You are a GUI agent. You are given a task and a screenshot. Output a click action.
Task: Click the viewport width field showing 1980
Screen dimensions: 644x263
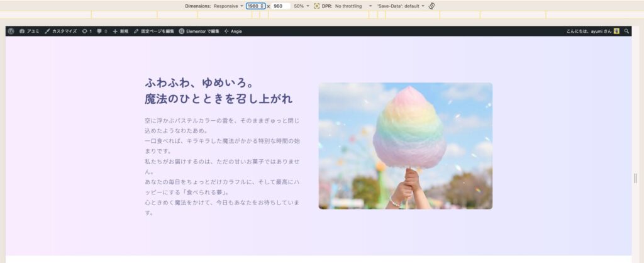coord(253,6)
